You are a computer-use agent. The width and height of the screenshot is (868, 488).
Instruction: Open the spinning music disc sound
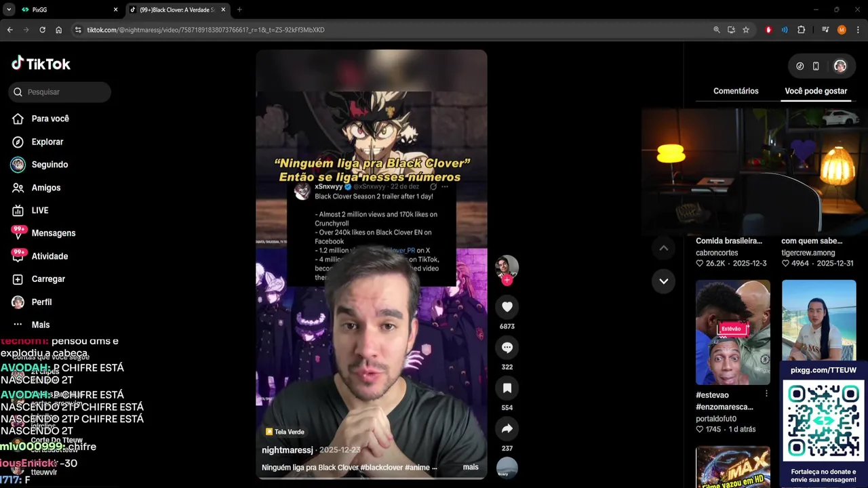coord(507,468)
